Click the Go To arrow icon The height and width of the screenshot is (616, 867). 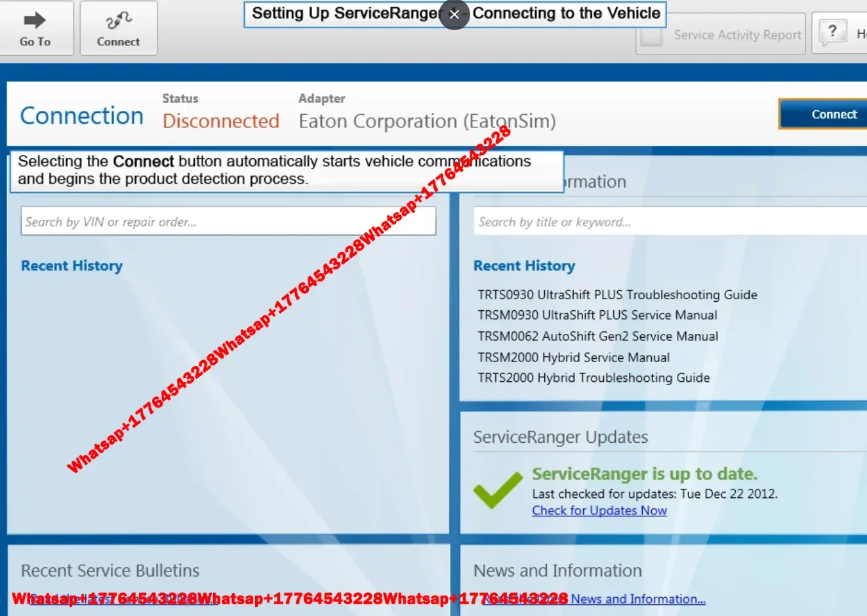pyautogui.click(x=35, y=20)
